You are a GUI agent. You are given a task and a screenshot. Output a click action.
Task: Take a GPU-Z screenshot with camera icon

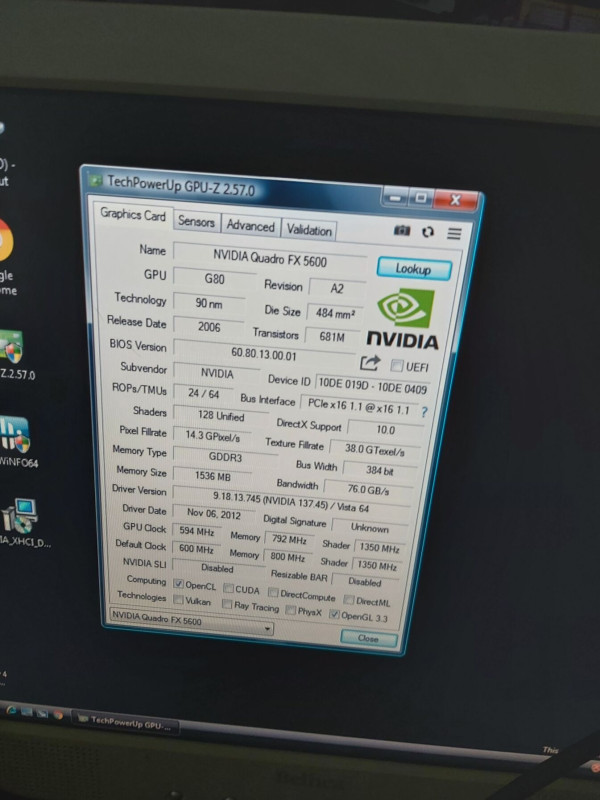(x=402, y=231)
